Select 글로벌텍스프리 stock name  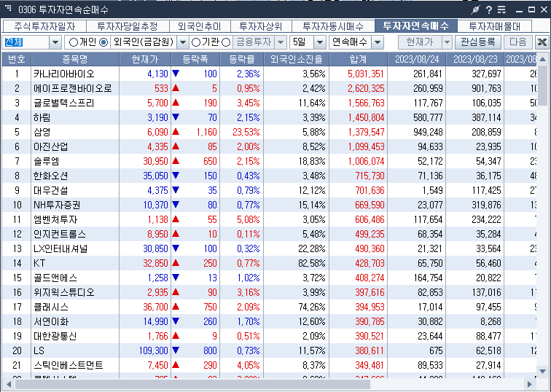tap(64, 103)
